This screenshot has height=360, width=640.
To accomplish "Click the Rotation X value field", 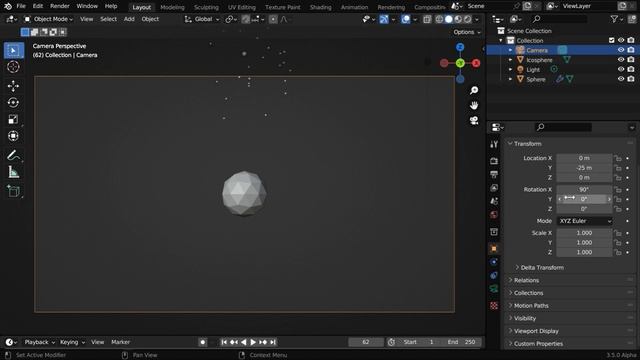I will (584, 189).
